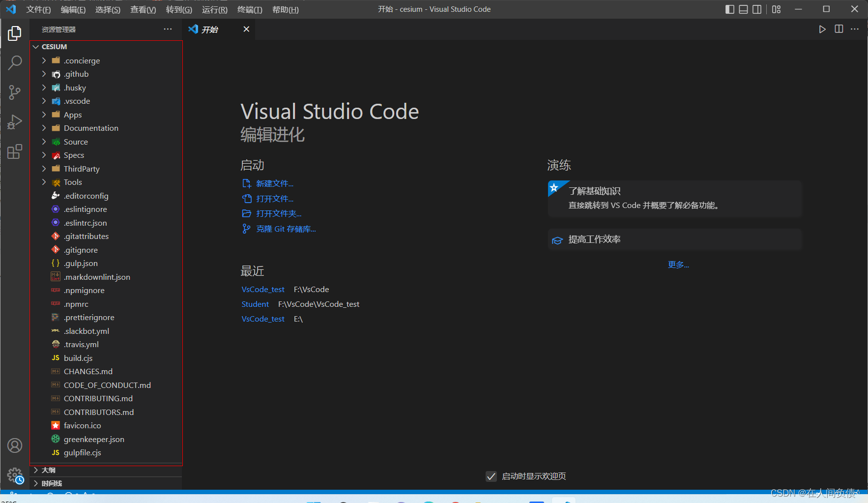
Task: Open Run and Debug view
Action: click(15, 122)
